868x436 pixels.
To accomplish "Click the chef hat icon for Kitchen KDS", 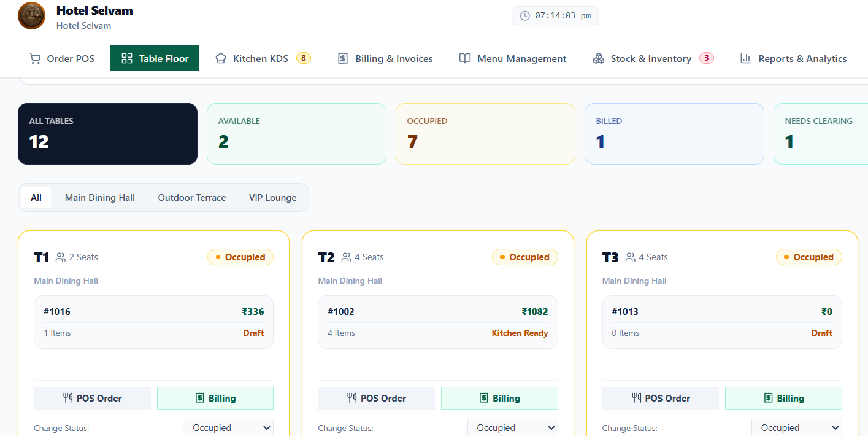I will tap(221, 58).
